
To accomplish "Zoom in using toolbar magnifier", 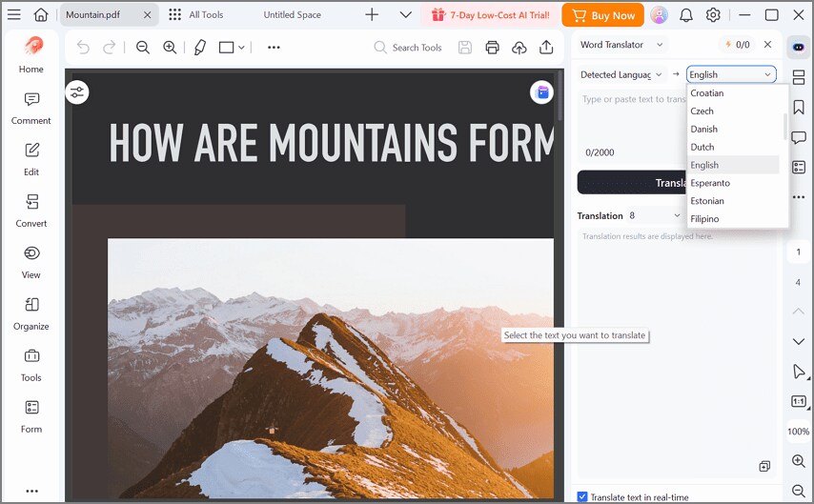I will (170, 48).
